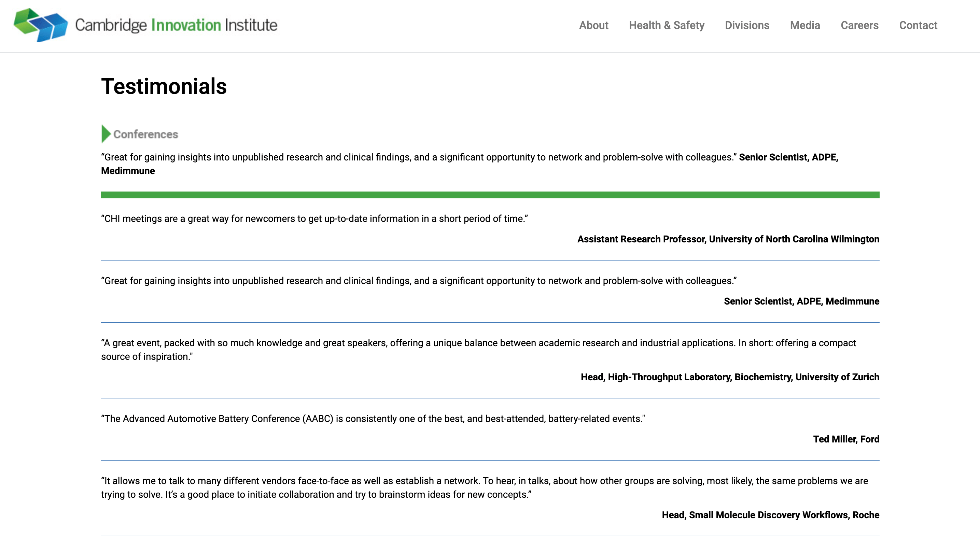Click the AABC battery conference testimonial

tap(373, 419)
